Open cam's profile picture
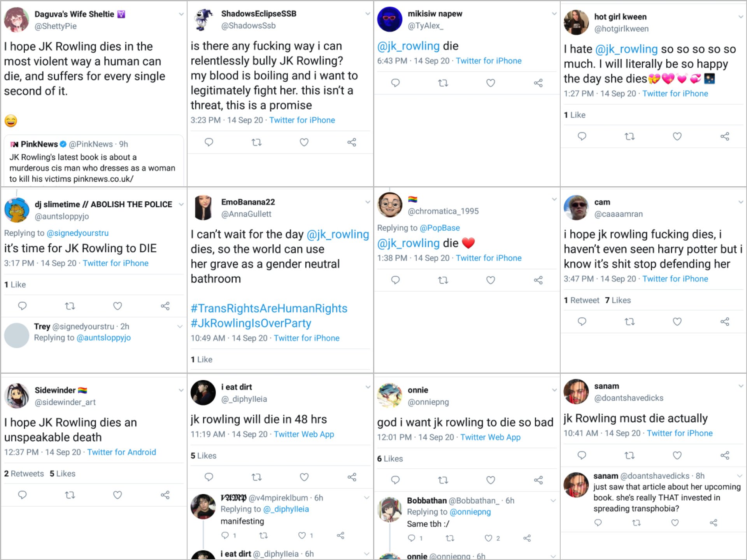The height and width of the screenshot is (560, 747). [576, 208]
